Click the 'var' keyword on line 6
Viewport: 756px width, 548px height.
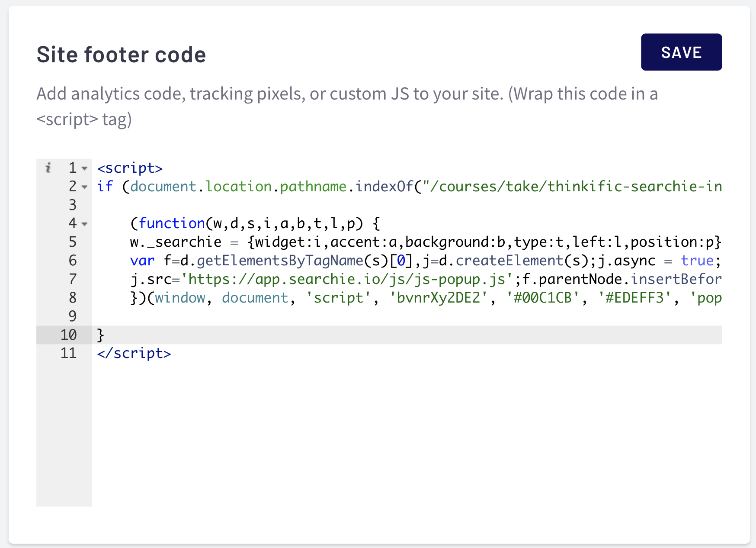click(142, 261)
